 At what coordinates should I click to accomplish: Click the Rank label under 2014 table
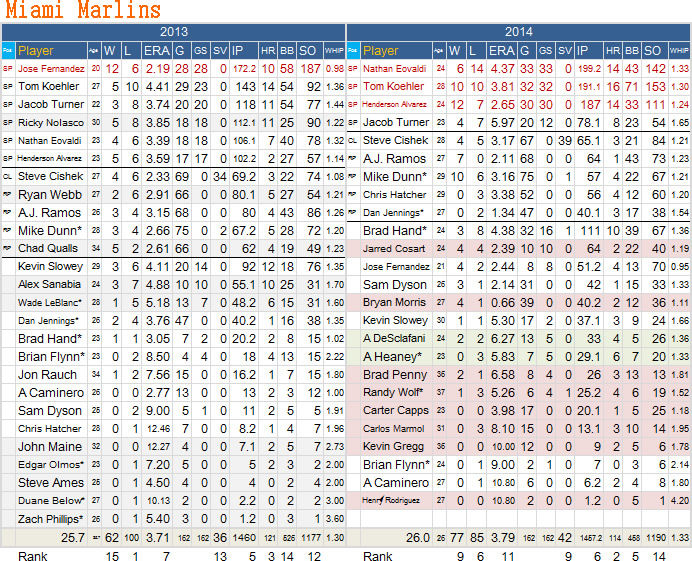[x=378, y=556]
